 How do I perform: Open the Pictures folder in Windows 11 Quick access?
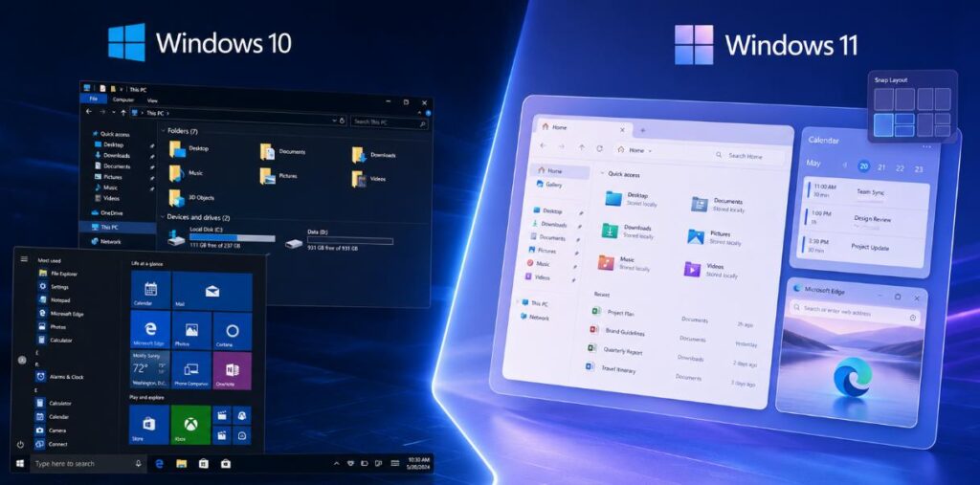[714, 237]
